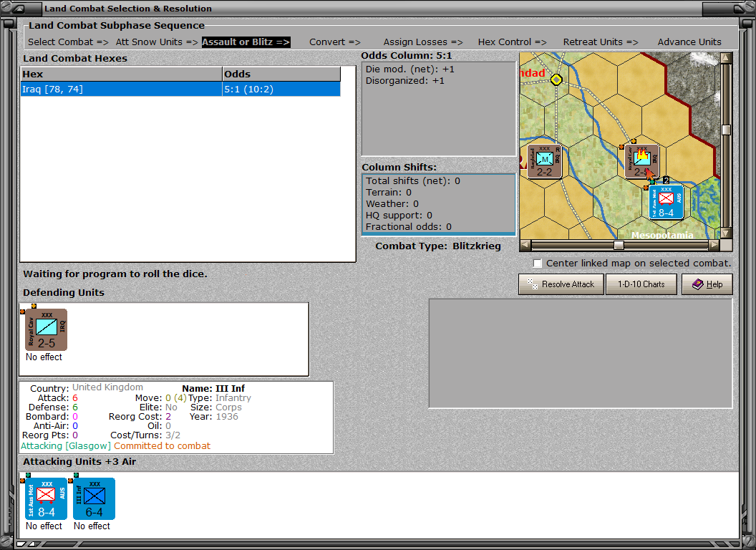Click the Hex column header
Image resolution: width=756 pixels, height=550 pixels.
pyautogui.click(x=121, y=74)
